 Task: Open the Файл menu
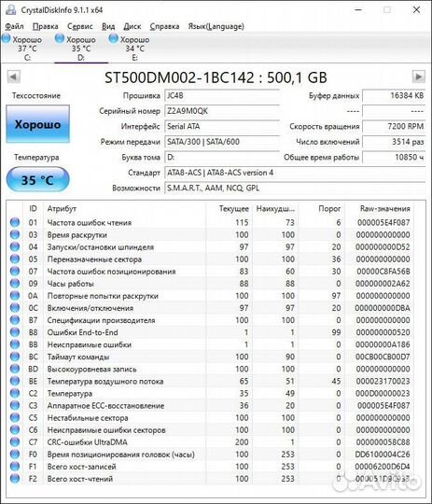[x=15, y=26]
